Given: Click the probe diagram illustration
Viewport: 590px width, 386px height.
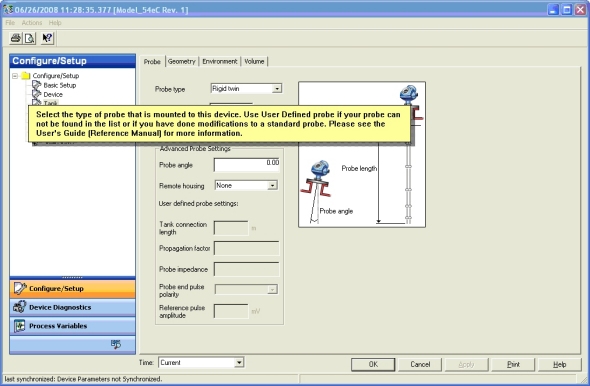Looking at the screenshot, I should click(362, 154).
